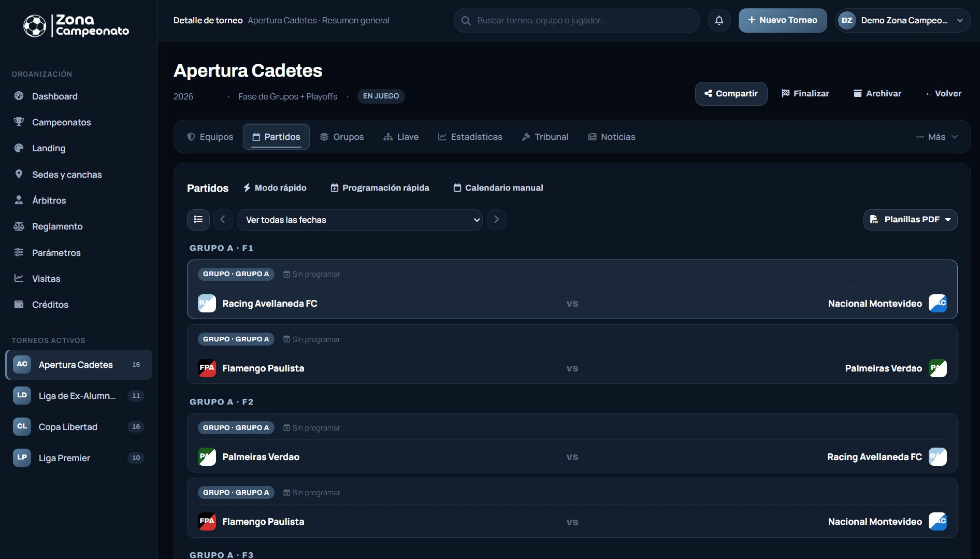Click the search tournament input field

pyautogui.click(x=577, y=21)
